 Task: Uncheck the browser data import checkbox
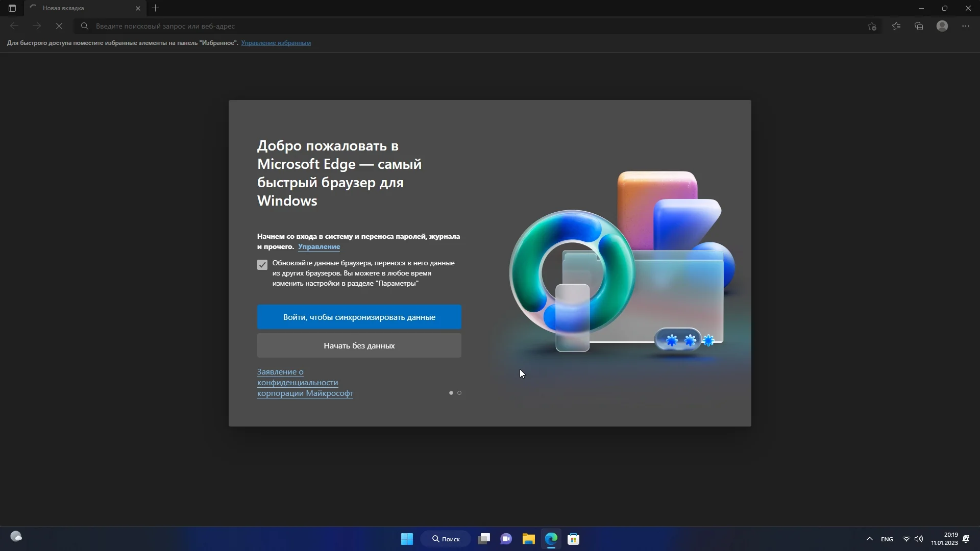(262, 265)
